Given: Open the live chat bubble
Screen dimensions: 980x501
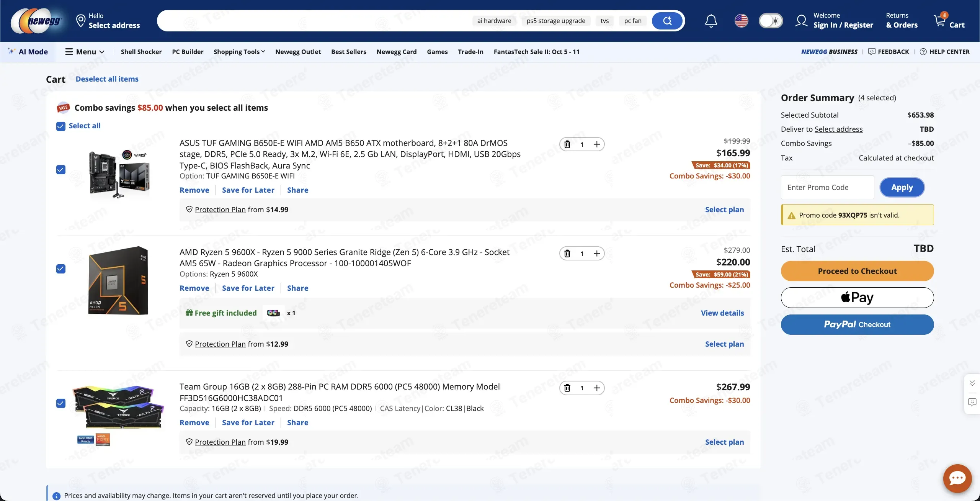Looking at the screenshot, I should 957,478.
